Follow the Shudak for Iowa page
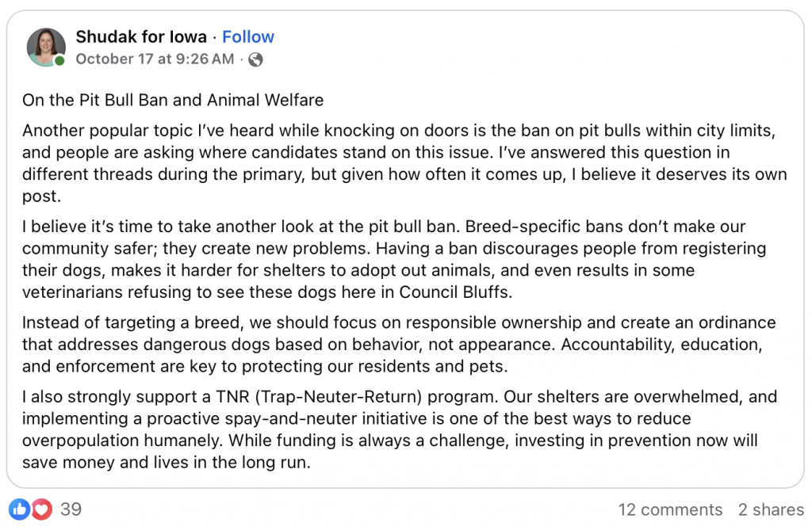Screen dimensions: 812x530 tap(248, 36)
